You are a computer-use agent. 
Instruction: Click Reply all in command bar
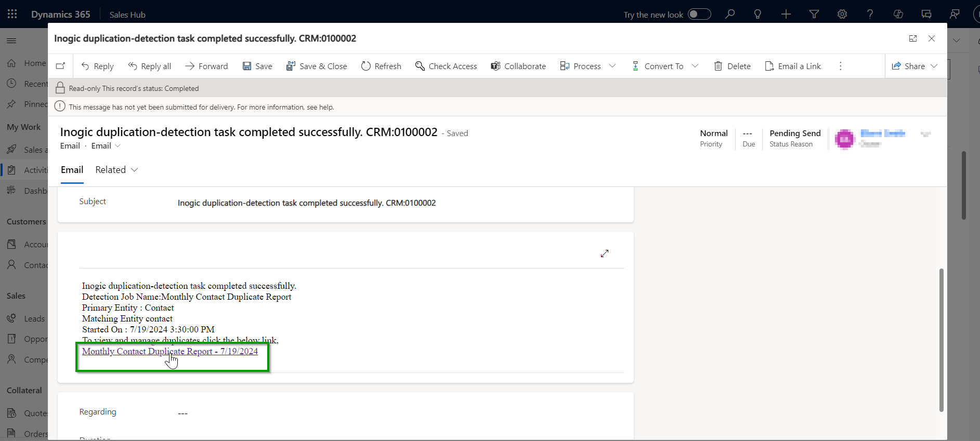coord(149,66)
